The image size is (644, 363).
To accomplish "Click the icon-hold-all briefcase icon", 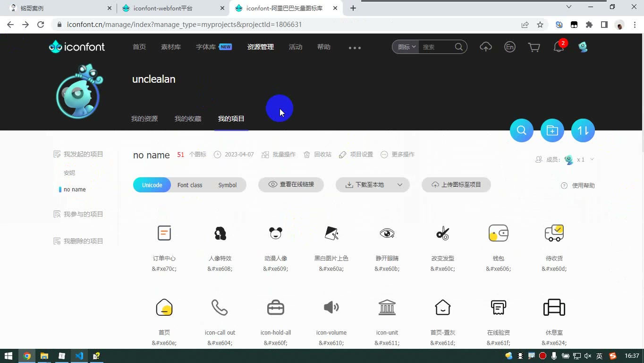I will [x=276, y=307].
